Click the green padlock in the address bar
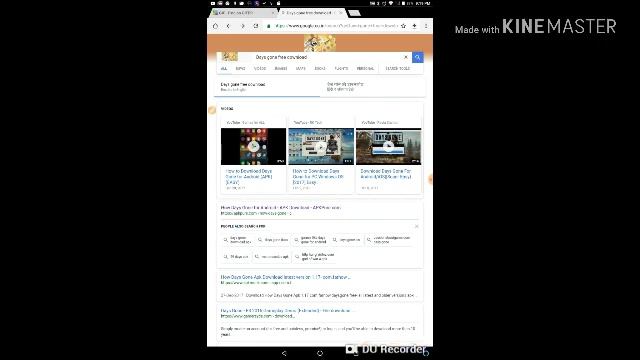Image resolution: width=640 pixels, height=360 pixels. tap(269, 26)
